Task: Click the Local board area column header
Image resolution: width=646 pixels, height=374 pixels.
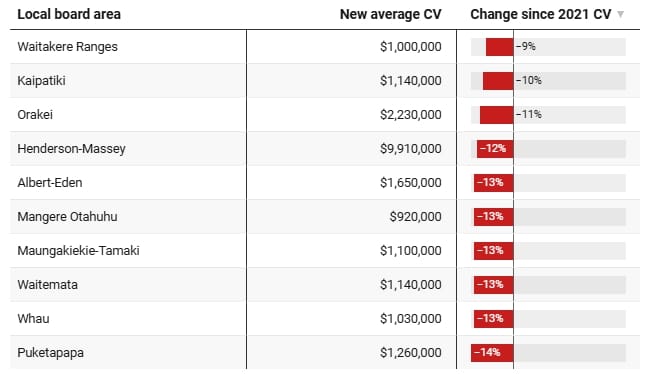Action: (69, 14)
